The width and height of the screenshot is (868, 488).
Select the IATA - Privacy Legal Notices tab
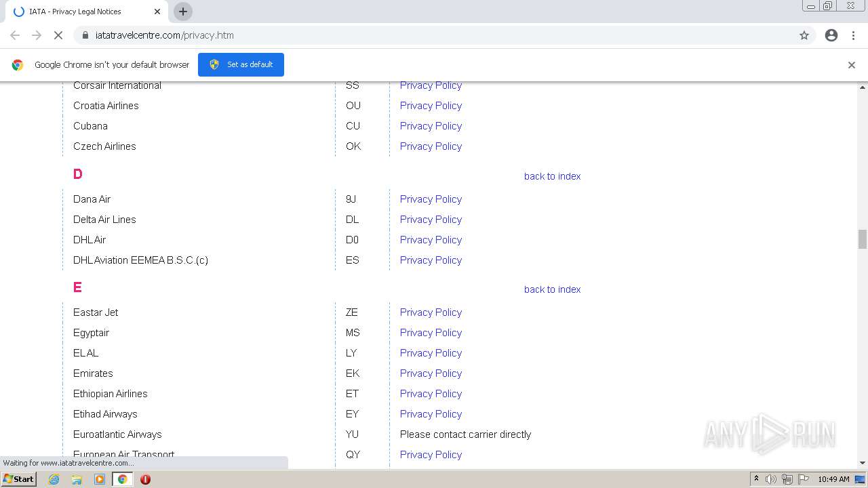coord(87,12)
